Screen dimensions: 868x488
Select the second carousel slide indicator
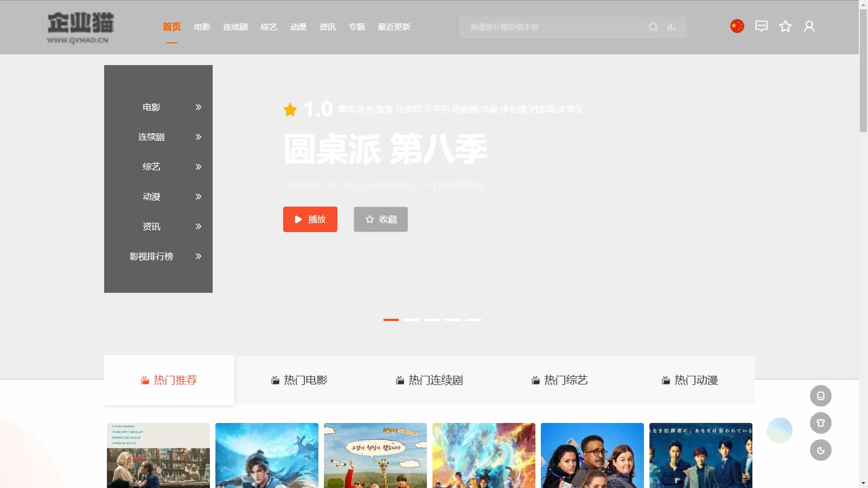[412, 320]
